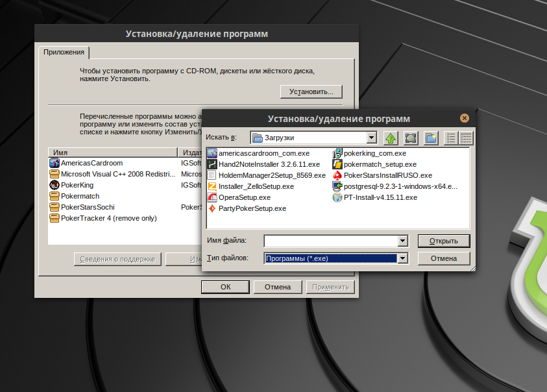Select Hand2NoteInstaller 3.2.6.11.exe file icon
Screen dimensions: 547x392
[x=212, y=164]
